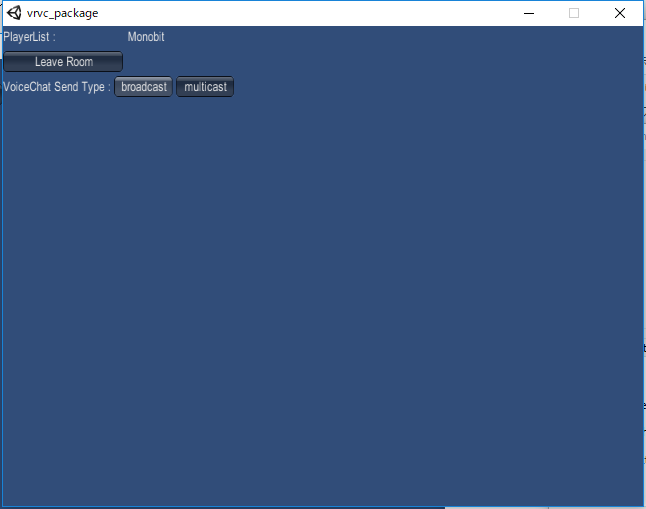Click the Monobit player name
The height and width of the screenshot is (509, 646).
pyautogui.click(x=146, y=37)
